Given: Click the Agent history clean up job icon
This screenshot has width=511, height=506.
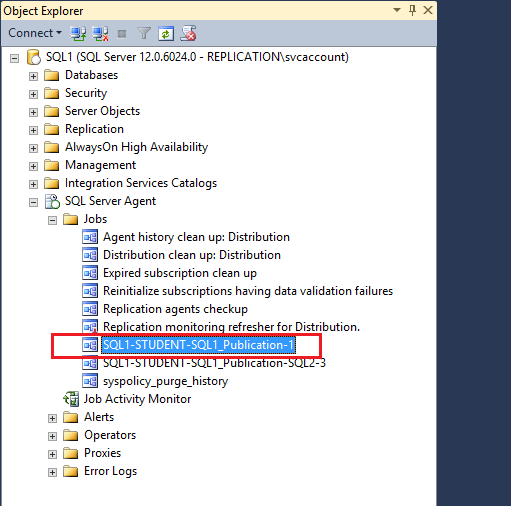Looking at the screenshot, I should click(90, 237).
